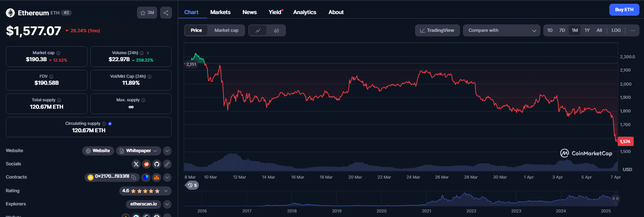Open the Compare with dropdown
Viewport: 644px width, 217px height.
[x=502, y=30]
